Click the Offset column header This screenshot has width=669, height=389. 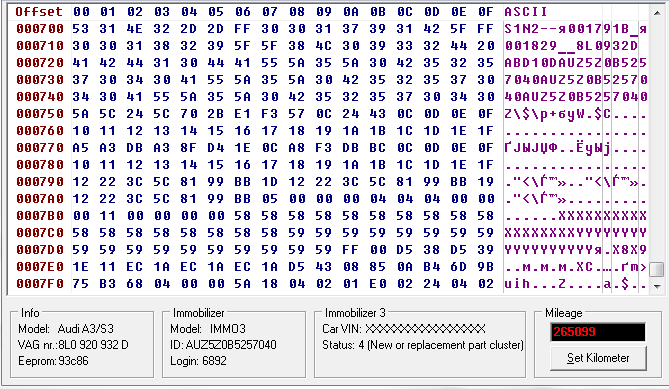click(39, 12)
